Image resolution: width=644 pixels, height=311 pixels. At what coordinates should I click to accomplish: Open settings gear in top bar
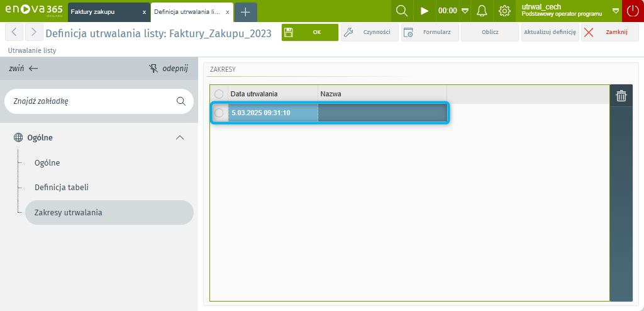coord(504,11)
